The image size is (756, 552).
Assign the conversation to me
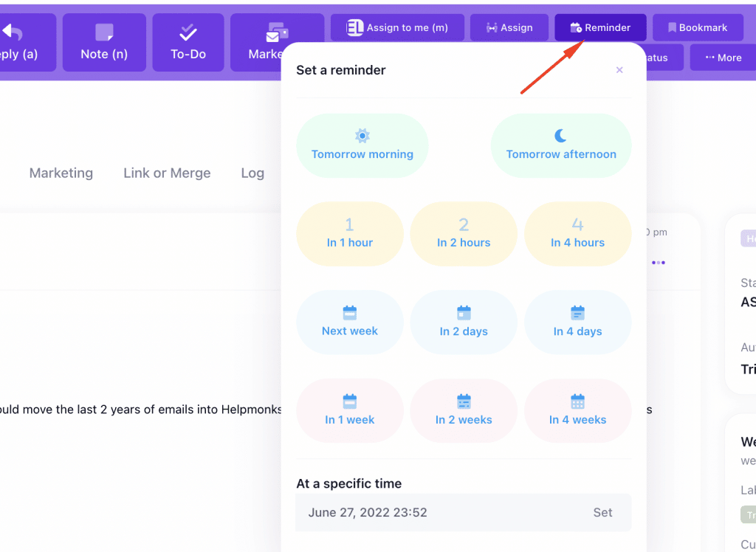[397, 28]
